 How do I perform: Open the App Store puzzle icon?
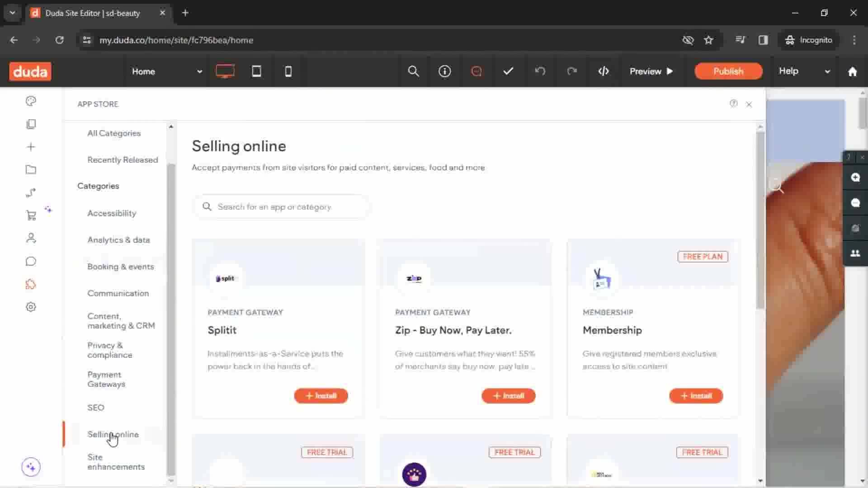click(31, 284)
